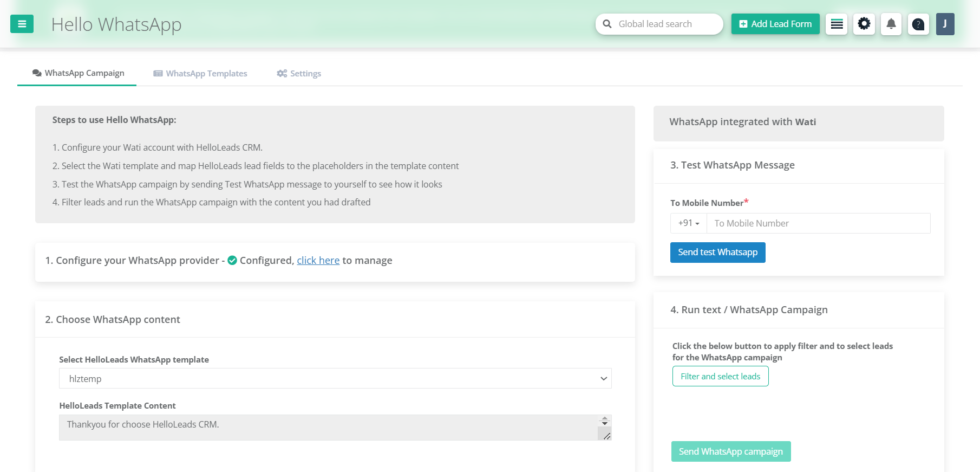
Task: Switch to the WhatsApp Campaign tab
Action: coord(77,73)
